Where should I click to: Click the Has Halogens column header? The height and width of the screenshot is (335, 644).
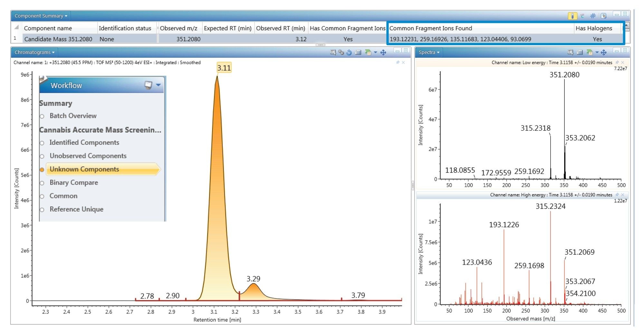point(593,28)
